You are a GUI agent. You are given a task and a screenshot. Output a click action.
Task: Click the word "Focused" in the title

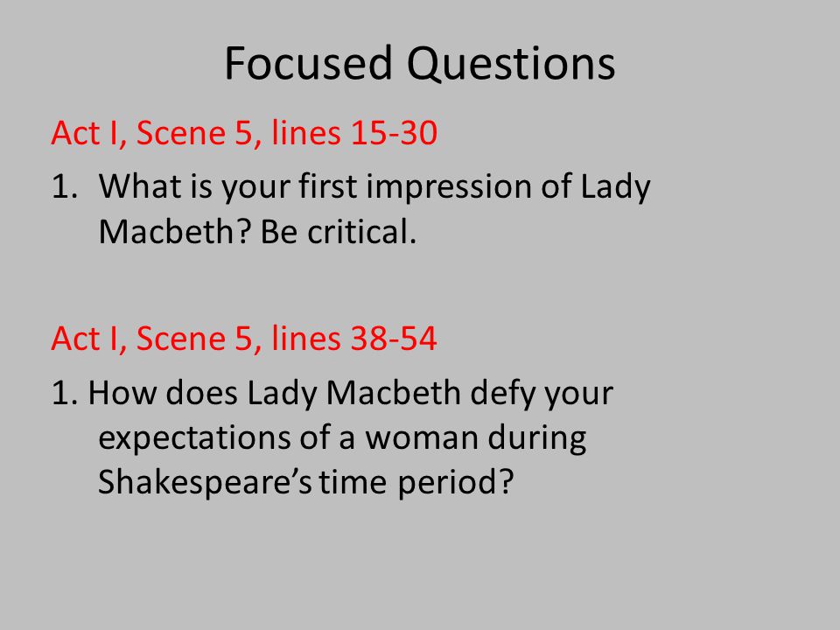pyautogui.click(x=308, y=63)
